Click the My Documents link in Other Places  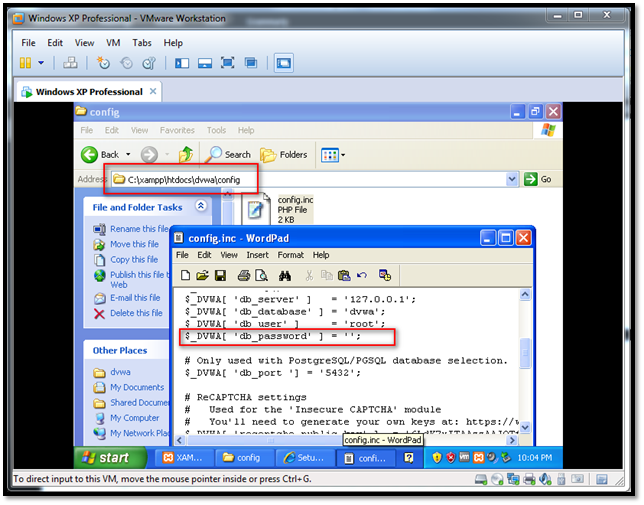137,387
